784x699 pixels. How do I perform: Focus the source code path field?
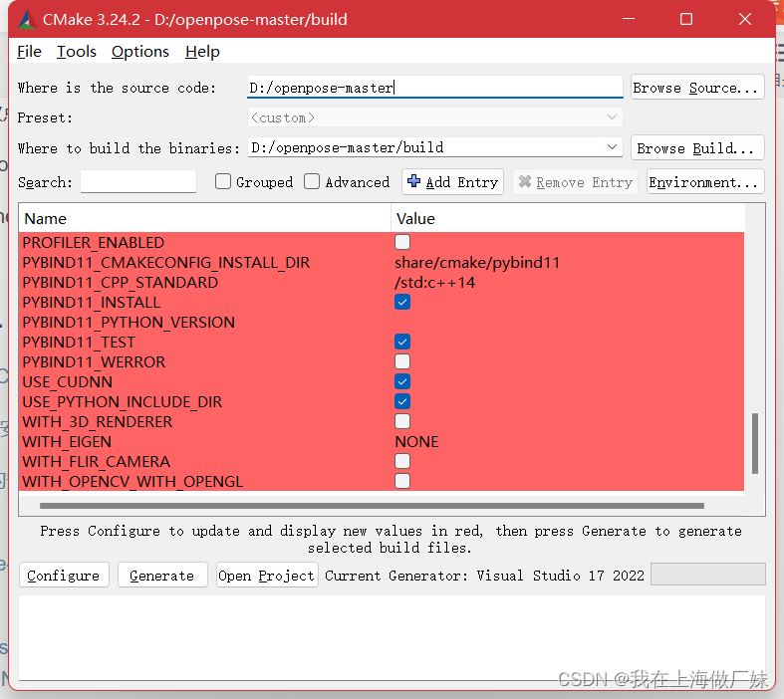[x=435, y=87]
